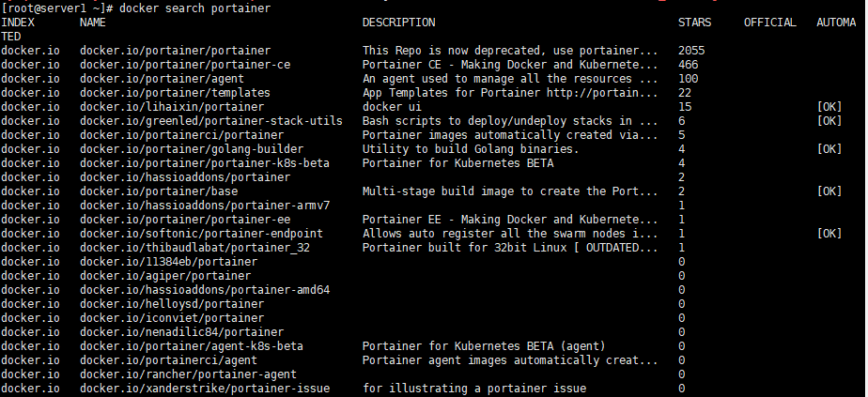Click description 'Portainer EE - Making Docker and Kubernete...'
868x397 pixels.
pyautogui.click(x=510, y=220)
